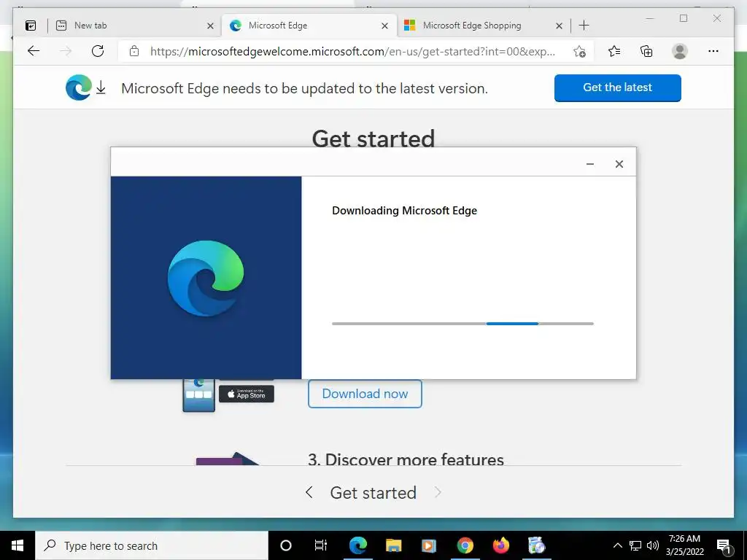Click the phone illustration thumbnail
The height and width of the screenshot is (560, 747).
(x=199, y=395)
